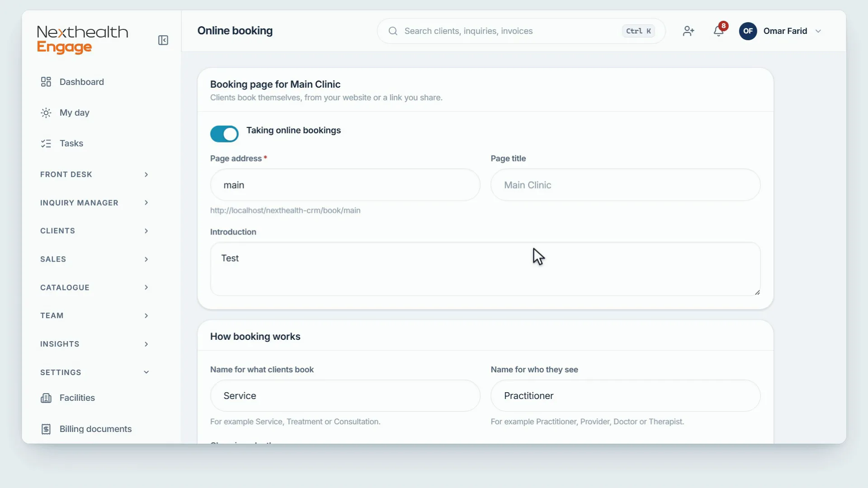868x488 pixels.
Task: Expand the Front Desk section
Action: (x=94, y=174)
